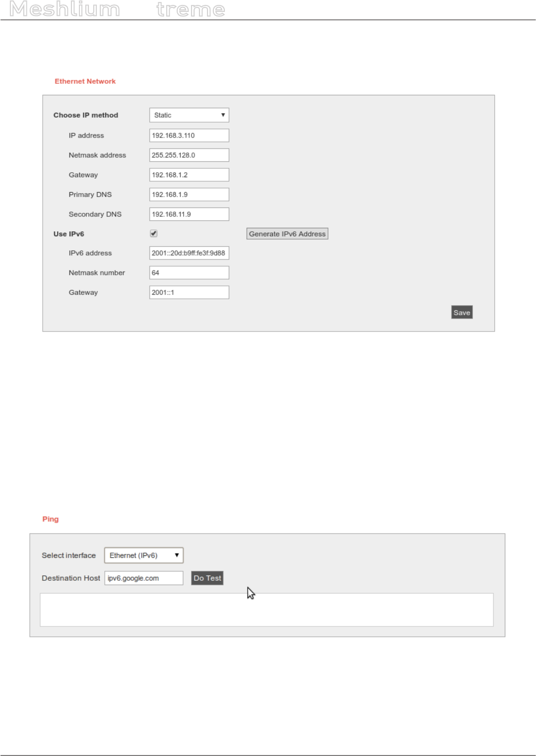Click the Netmask number field 64
Image resolution: width=536 pixels, height=756 pixels.
189,273
